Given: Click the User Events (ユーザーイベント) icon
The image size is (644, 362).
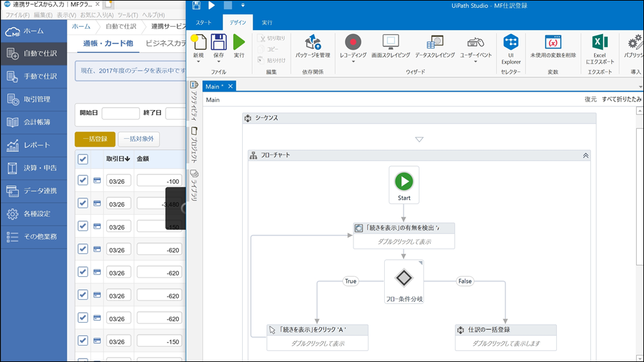Looking at the screenshot, I should (x=476, y=42).
